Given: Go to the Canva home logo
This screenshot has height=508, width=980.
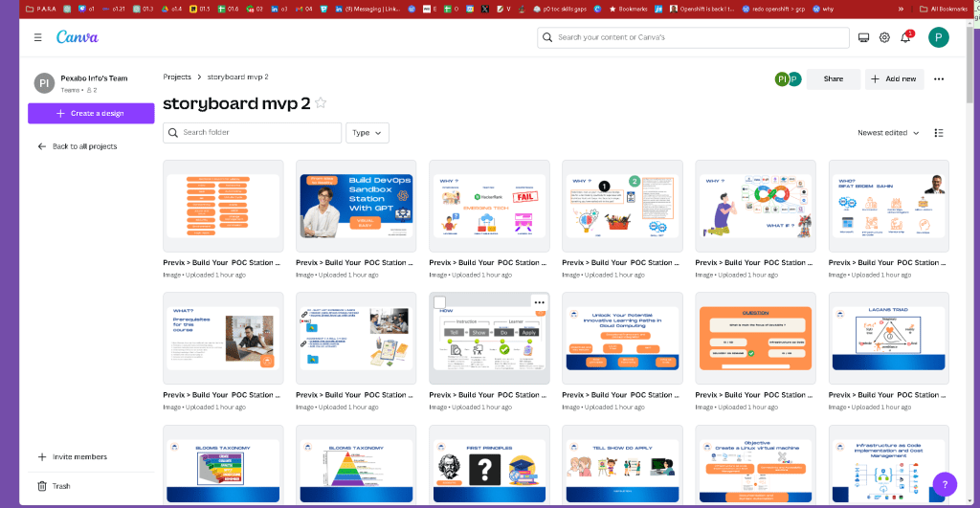Looking at the screenshot, I should (x=78, y=37).
